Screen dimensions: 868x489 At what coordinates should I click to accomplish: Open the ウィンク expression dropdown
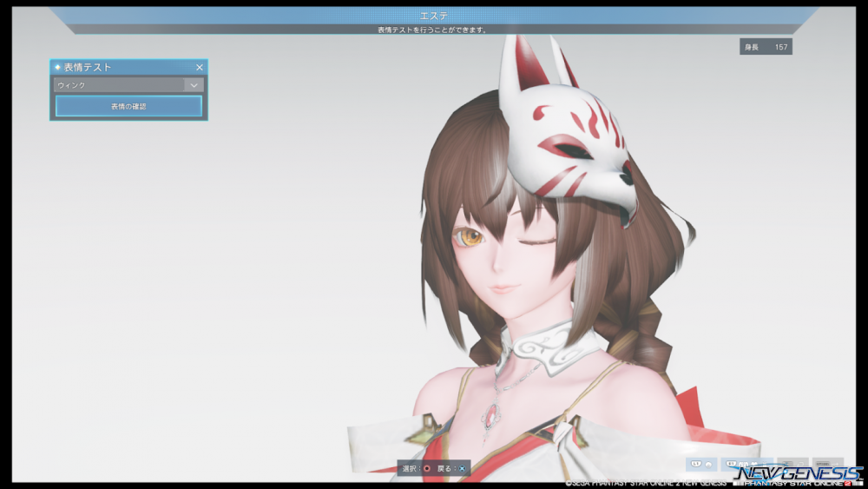point(128,85)
